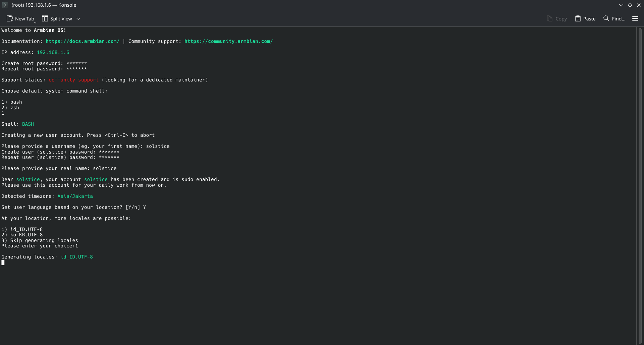Click the green IP address 192.168.1.6
Screen dimensions: 644x345
(53, 52)
